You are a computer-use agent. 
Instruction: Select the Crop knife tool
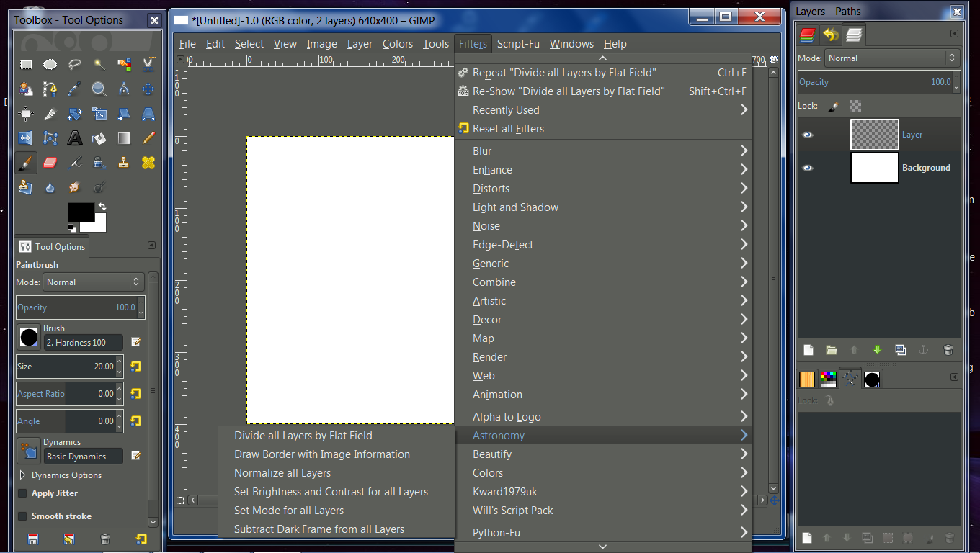point(50,114)
